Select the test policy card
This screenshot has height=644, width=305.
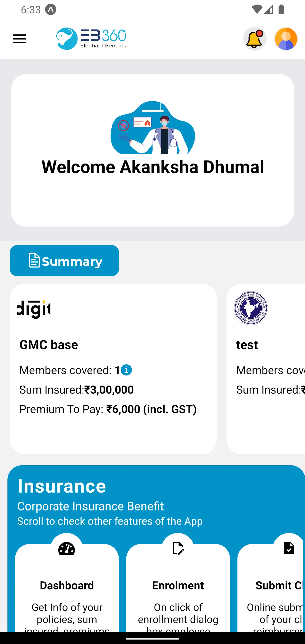[266, 369]
